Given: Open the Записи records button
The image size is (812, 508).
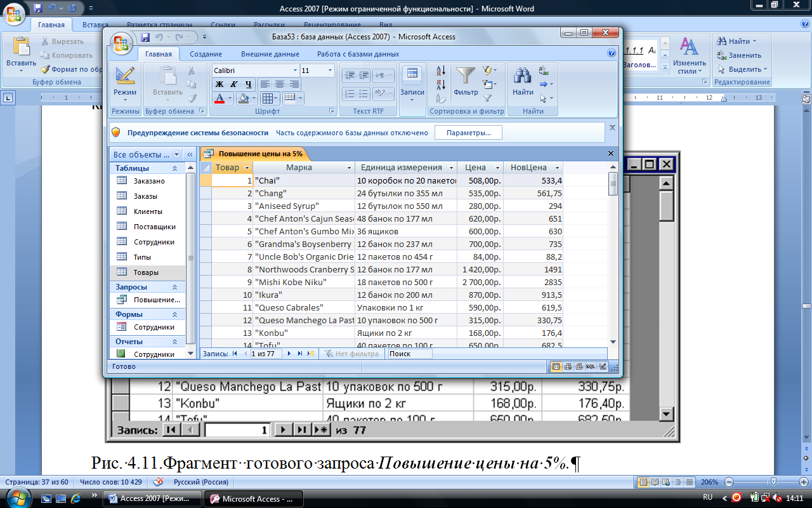Looking at the screenshot, I should point(412,83).
